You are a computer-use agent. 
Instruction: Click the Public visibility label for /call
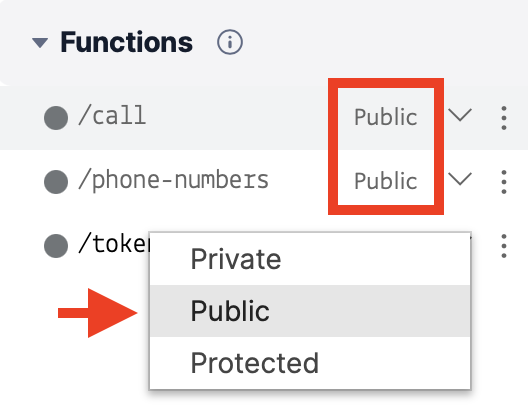click(386, 117)
